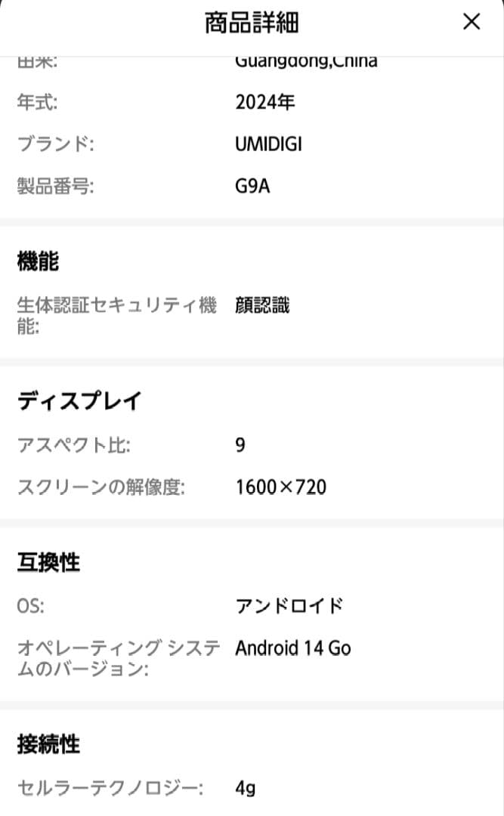Click the UMIDIGI brand name

click(269, 144)
